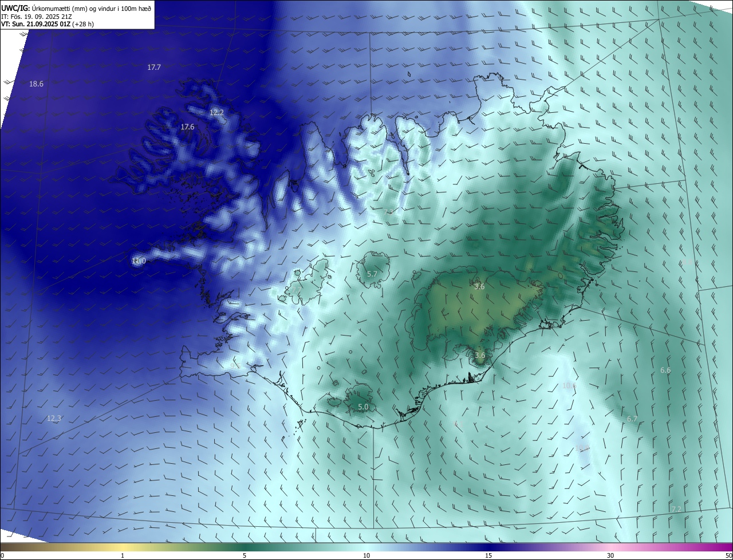Click the color bar tick label 5
The width and height of the screenshot is (733, 560).
point(245,555)
